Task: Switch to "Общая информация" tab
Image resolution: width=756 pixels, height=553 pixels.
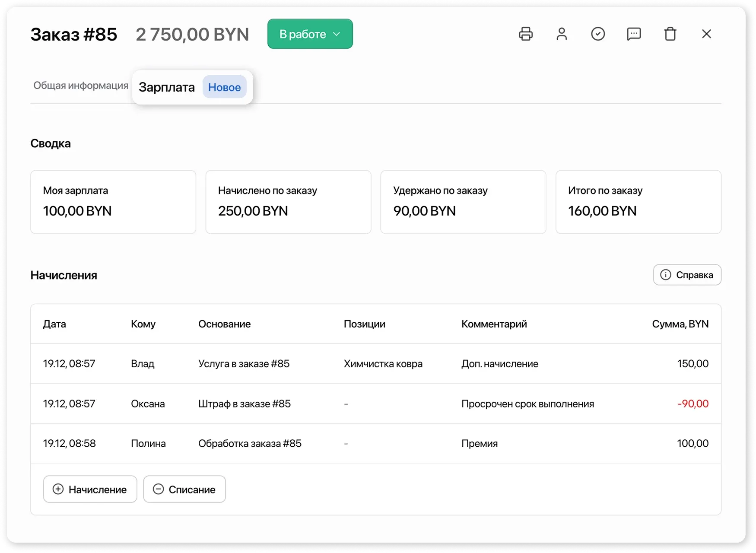Action: (x=81, y=86)
